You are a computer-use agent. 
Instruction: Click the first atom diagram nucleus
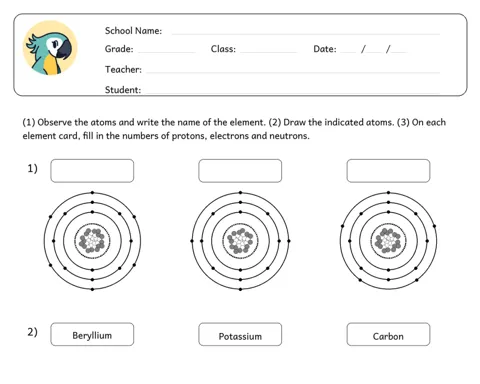(92, 241)
